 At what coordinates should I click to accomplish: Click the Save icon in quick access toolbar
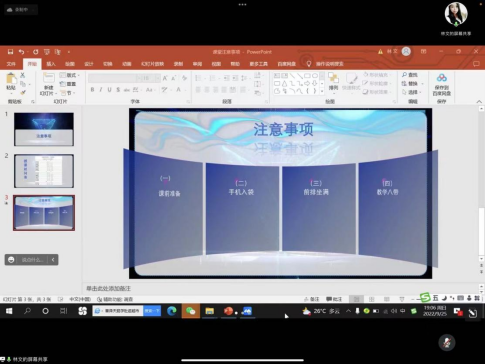pos(10,52)
